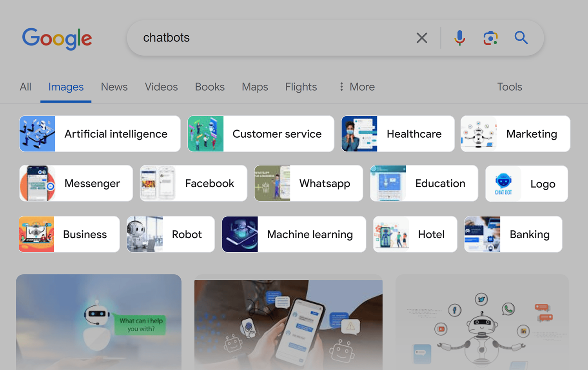Viewport: 588px width, 370px height.
Task: Select the Robot filter chip
Action: pyautogui.click(x=171, y=234)
